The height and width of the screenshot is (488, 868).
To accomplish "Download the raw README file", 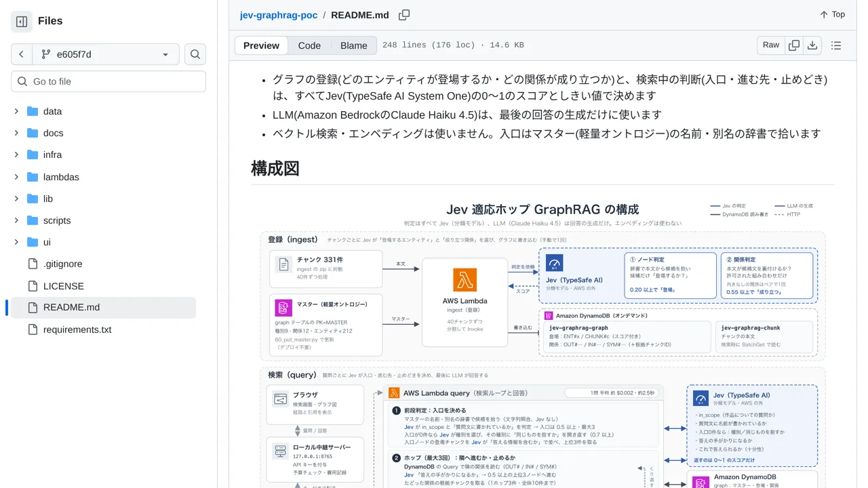I will pyautogui.click(x=812, y=45).
